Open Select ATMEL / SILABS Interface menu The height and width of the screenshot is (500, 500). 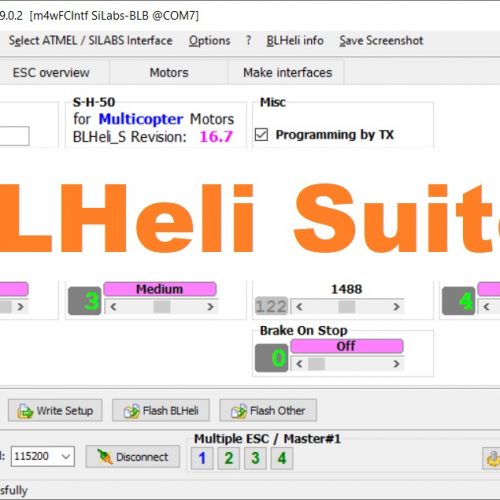90,41
